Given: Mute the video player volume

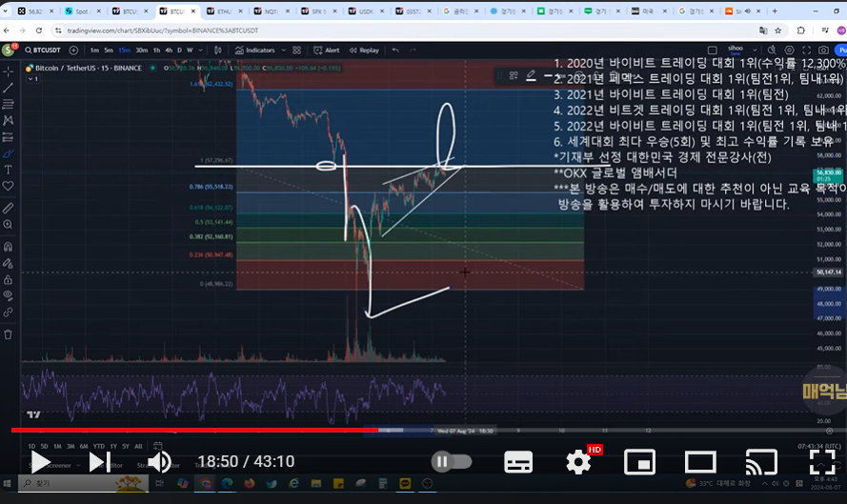Looking at the screenshot, I should point(159,462).
